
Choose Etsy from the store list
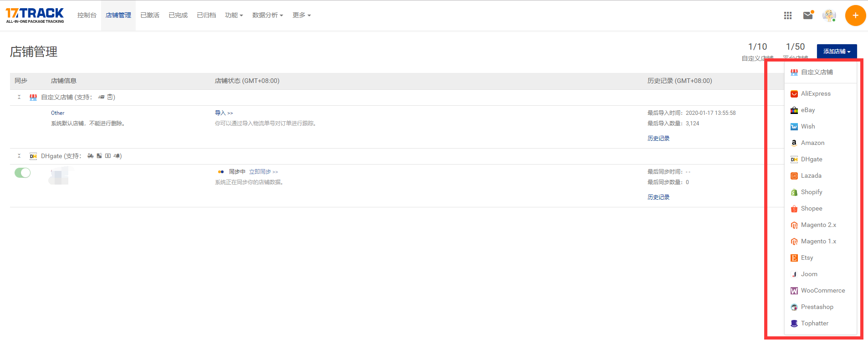tap(820, 258)
